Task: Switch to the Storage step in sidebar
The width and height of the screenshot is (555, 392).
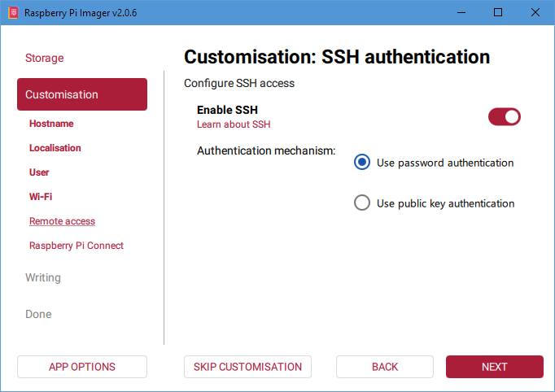Action: coord(45,58)
